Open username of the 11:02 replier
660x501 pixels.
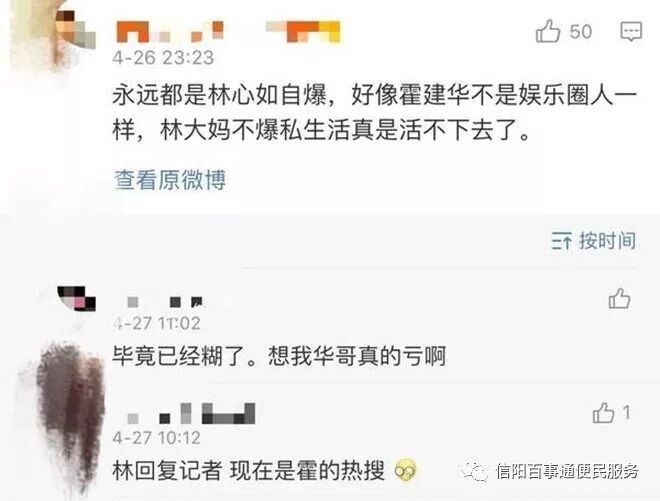coord(165,302)
